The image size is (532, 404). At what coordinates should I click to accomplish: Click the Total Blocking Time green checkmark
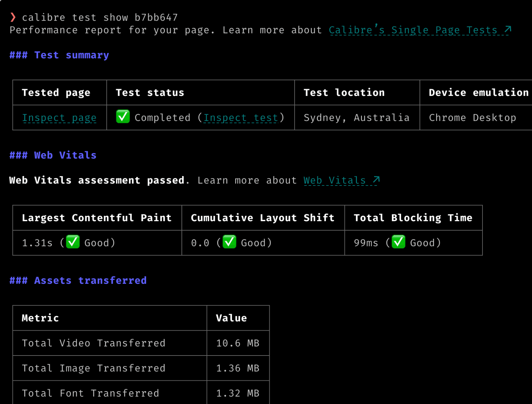(x=398, y=242)
